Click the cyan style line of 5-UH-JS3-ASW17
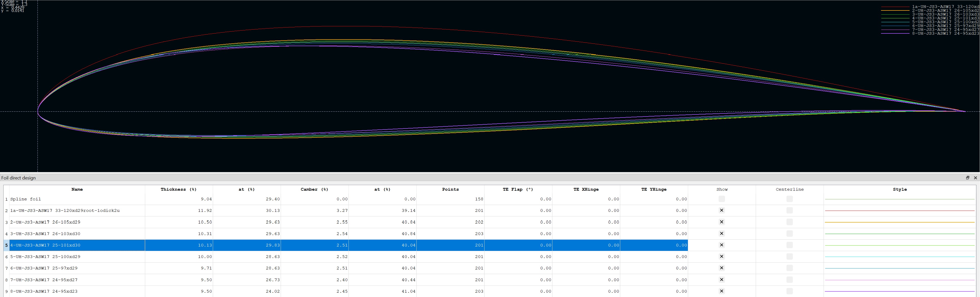Viewport: 980px width, 297px height. (899, 257)
